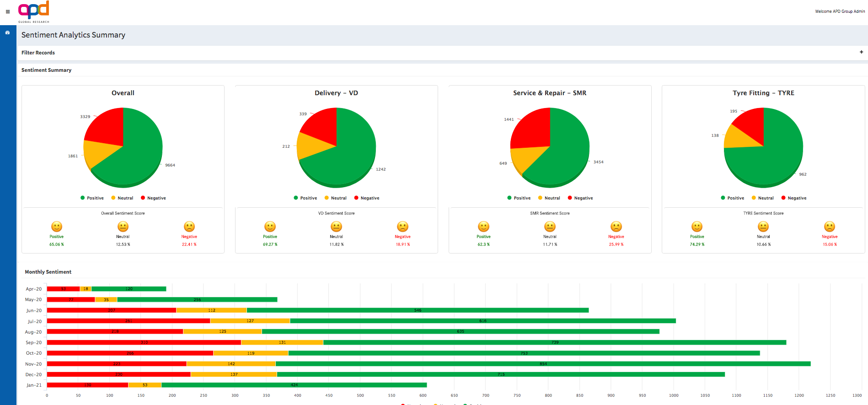Click the Overall Positive smiley face
This screenshot has width=868, height=405.
click(x=57, y=227)
